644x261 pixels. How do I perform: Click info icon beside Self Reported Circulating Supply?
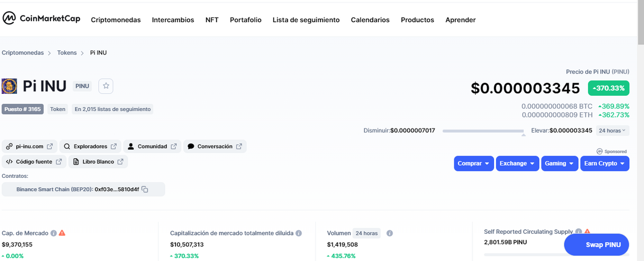tap(579, 232)
